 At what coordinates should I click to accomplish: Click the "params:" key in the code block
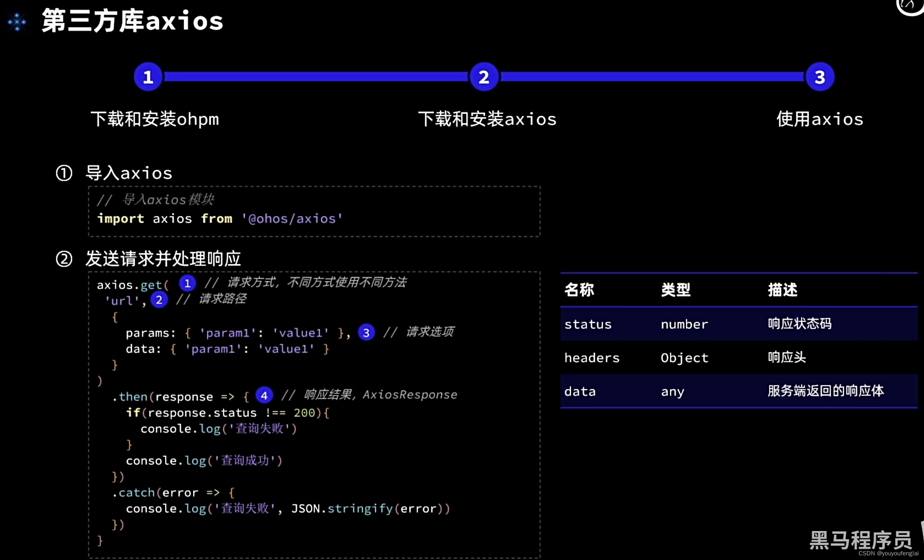pos(151,333)
